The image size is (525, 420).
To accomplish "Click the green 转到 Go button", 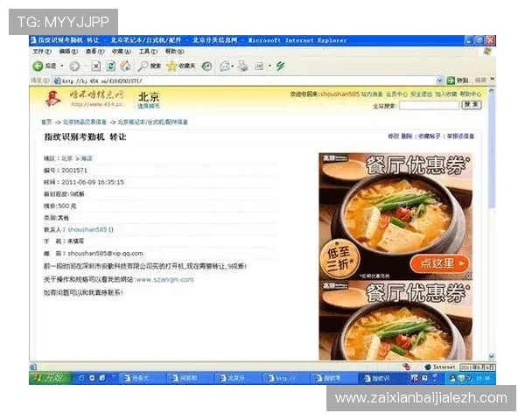I will pyautogui.click(x=458, y=80).
